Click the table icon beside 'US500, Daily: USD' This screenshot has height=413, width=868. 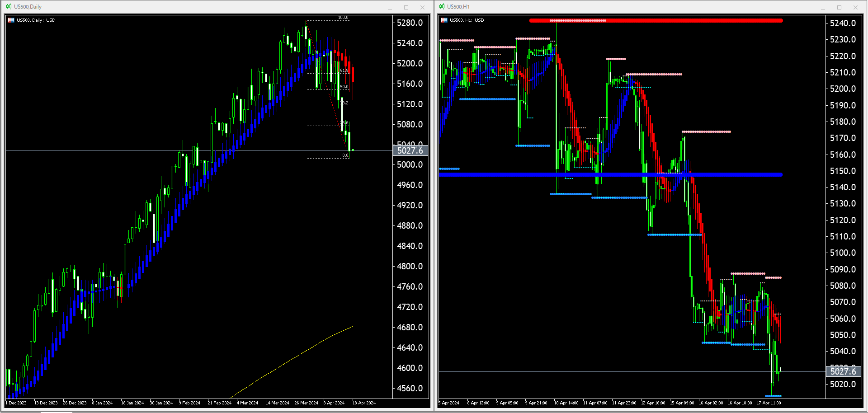[x=11, y=20]
